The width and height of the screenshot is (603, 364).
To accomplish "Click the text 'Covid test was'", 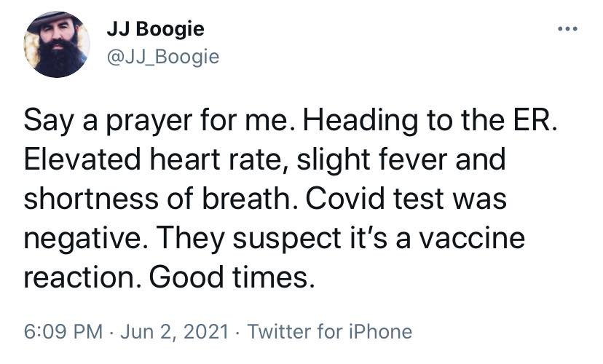I will (x=406, y=199).
